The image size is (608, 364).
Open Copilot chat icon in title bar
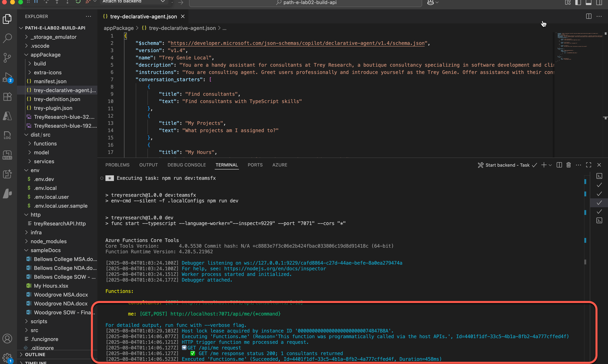pos(430,2)
